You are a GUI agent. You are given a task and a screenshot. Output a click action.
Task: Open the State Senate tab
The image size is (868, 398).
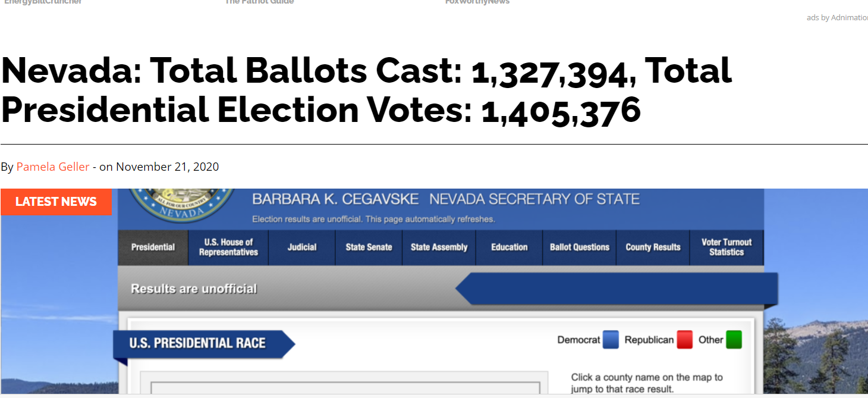[x=369, y=247]
